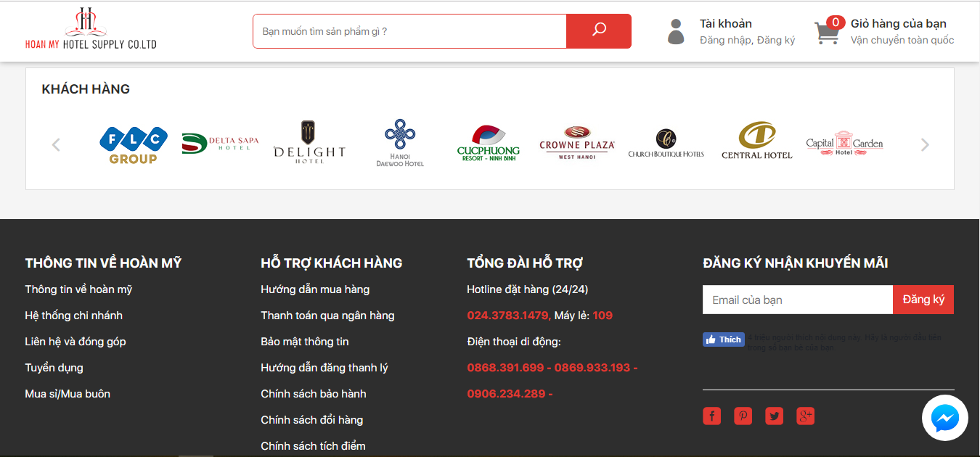Open the Mua sỉ/Mua buôn link
Viewport: 980px width, 457px height.
(68, 394)
